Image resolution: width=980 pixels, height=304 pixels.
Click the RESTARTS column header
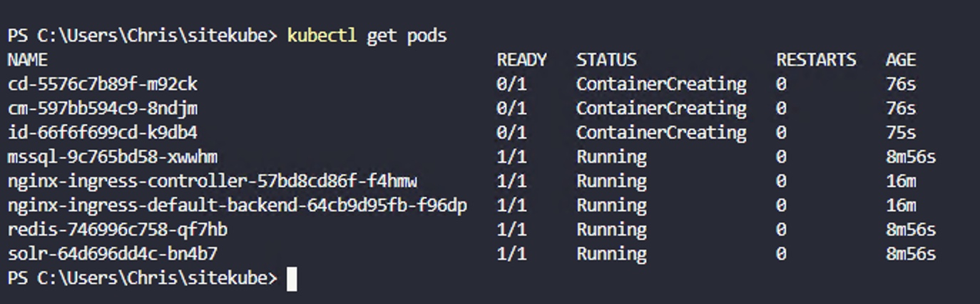click(816, 60)
